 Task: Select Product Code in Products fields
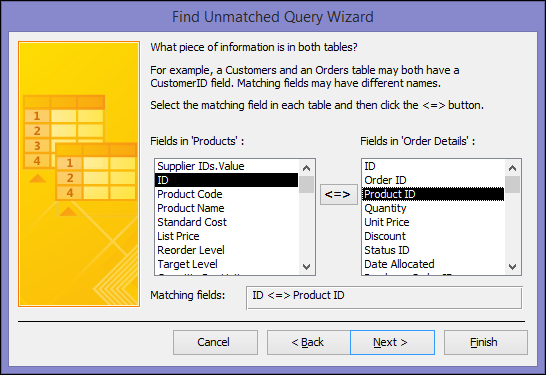click(227, 194)
